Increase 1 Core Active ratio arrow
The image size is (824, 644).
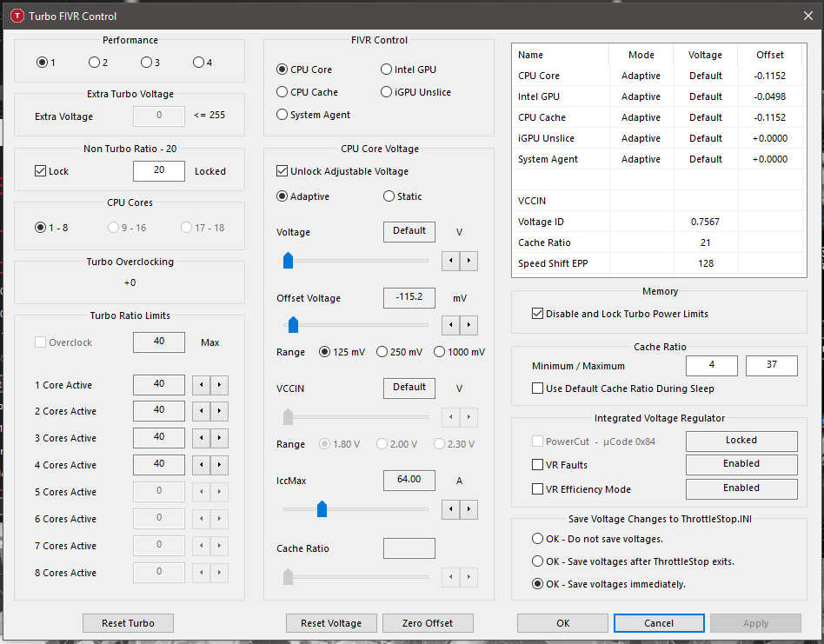[220, 385]
